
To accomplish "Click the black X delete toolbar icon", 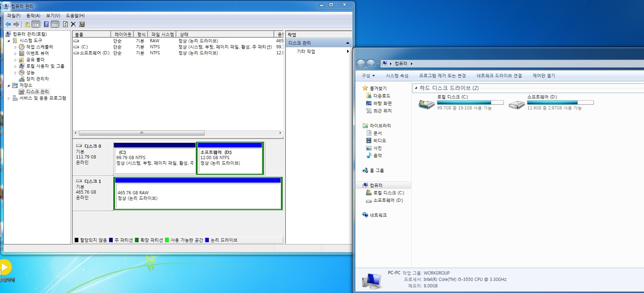I will pos(73,24).
